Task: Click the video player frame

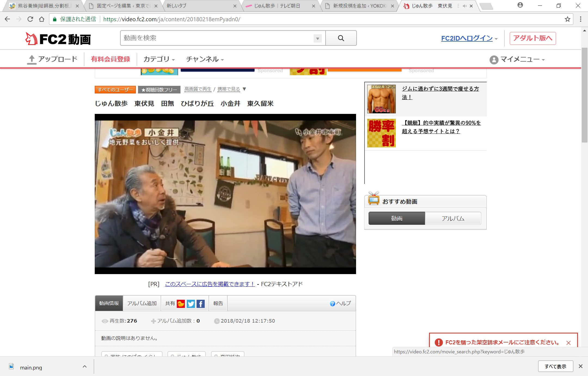Action: tap(225, 194)
